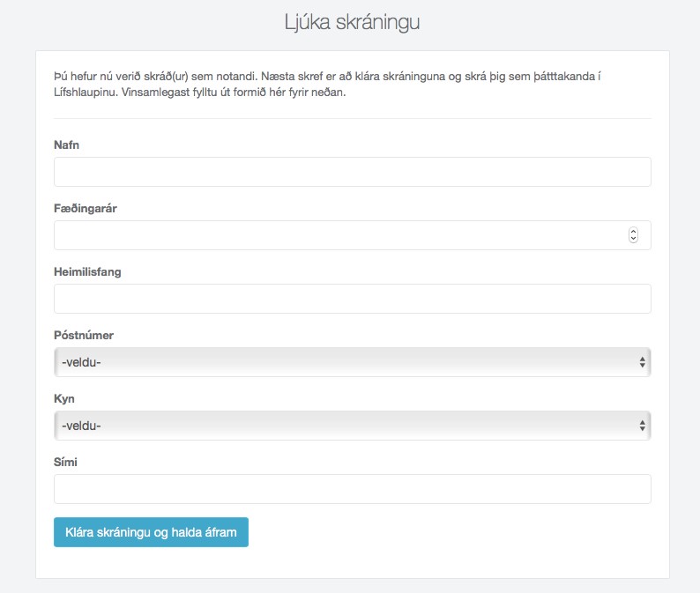This screenshot has height=593, width=700.
Task: Click the Ljúka skráningu heading
Action: (353, 22)
